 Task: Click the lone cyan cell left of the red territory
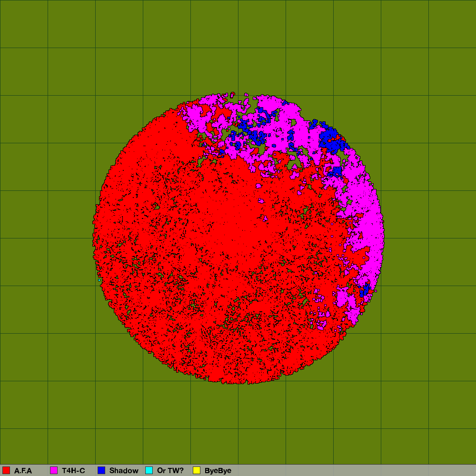click(x=99, y=280)
